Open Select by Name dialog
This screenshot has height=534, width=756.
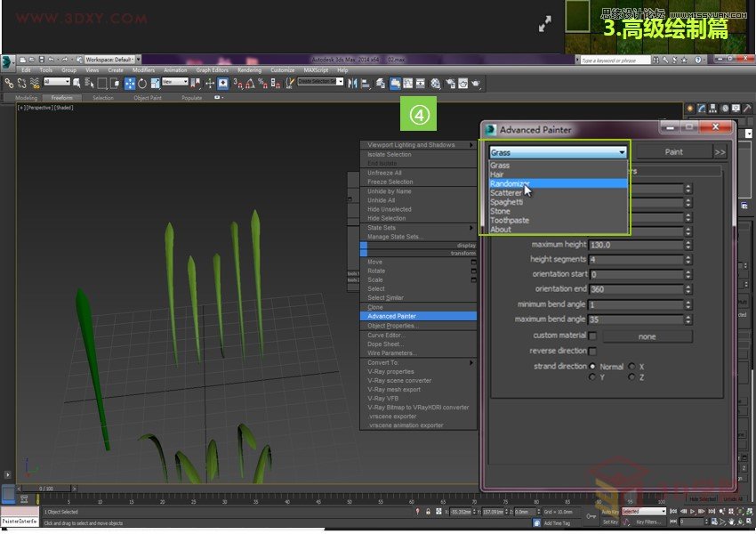coord(89,82)
